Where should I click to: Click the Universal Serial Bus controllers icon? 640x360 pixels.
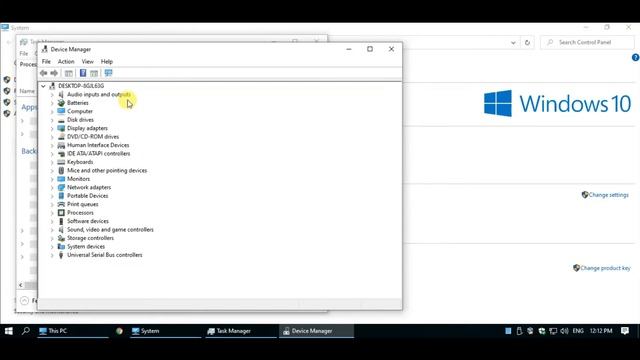(61, 255)
